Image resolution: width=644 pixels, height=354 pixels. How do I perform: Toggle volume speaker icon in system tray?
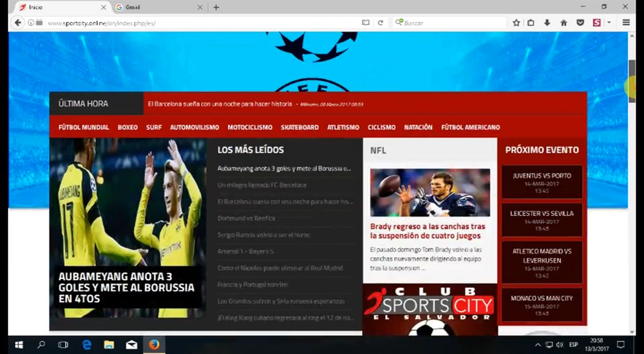559,345
